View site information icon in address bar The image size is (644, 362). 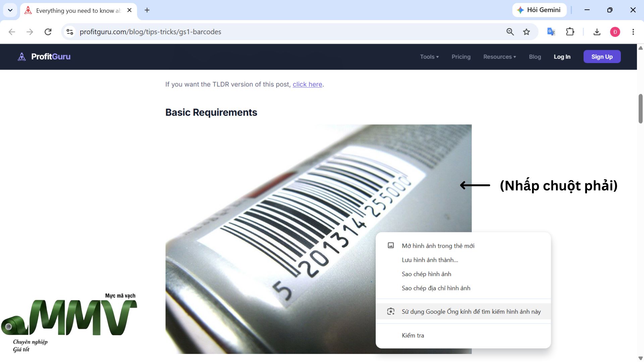70,32
